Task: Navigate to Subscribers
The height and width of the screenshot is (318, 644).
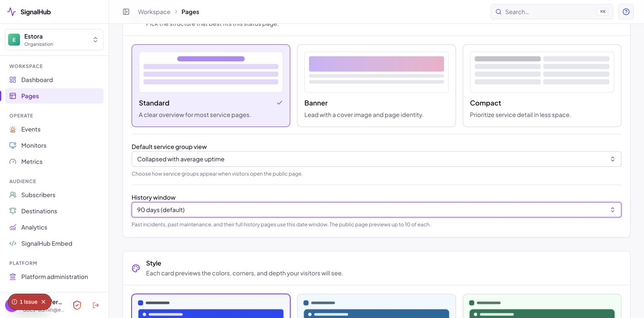Action: click(x=54, y=195)
